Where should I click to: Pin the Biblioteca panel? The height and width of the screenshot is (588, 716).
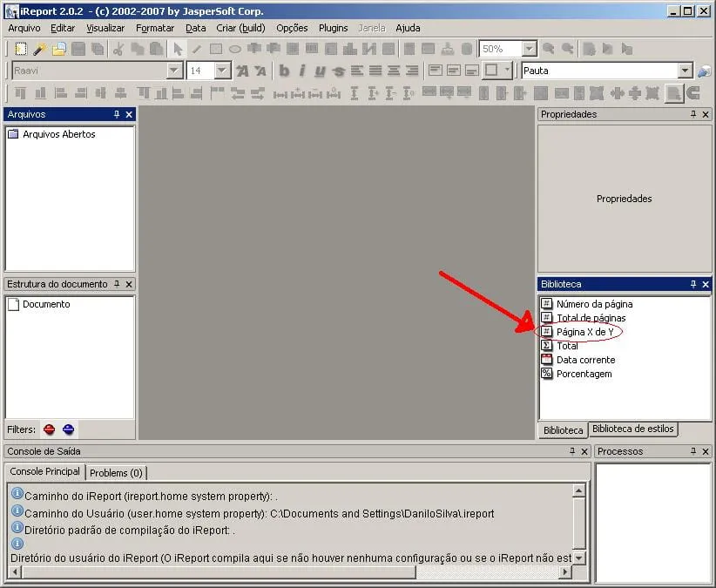pyautogui.click(x=694, y=284)
